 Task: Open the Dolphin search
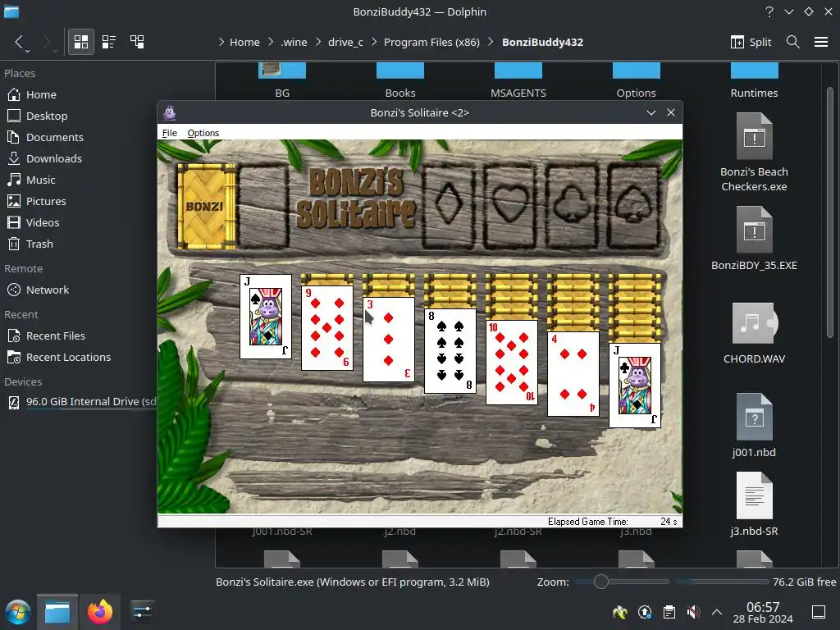793,42
